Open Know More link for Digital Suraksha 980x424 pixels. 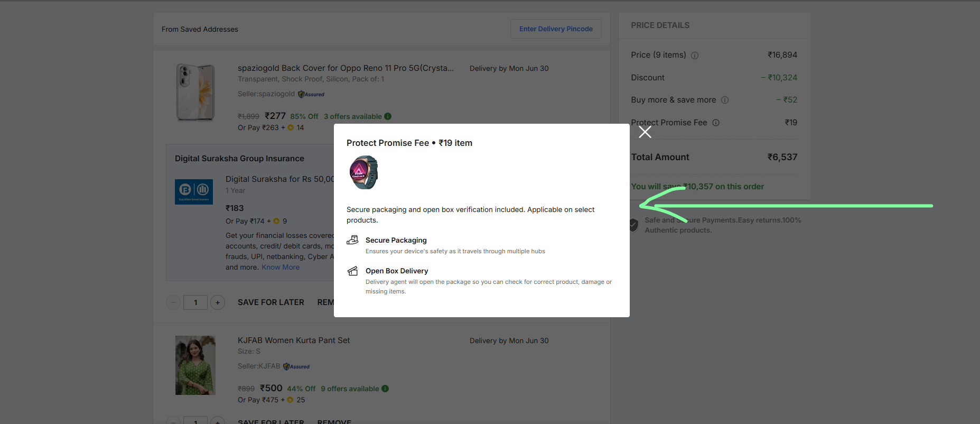(281, 267)
